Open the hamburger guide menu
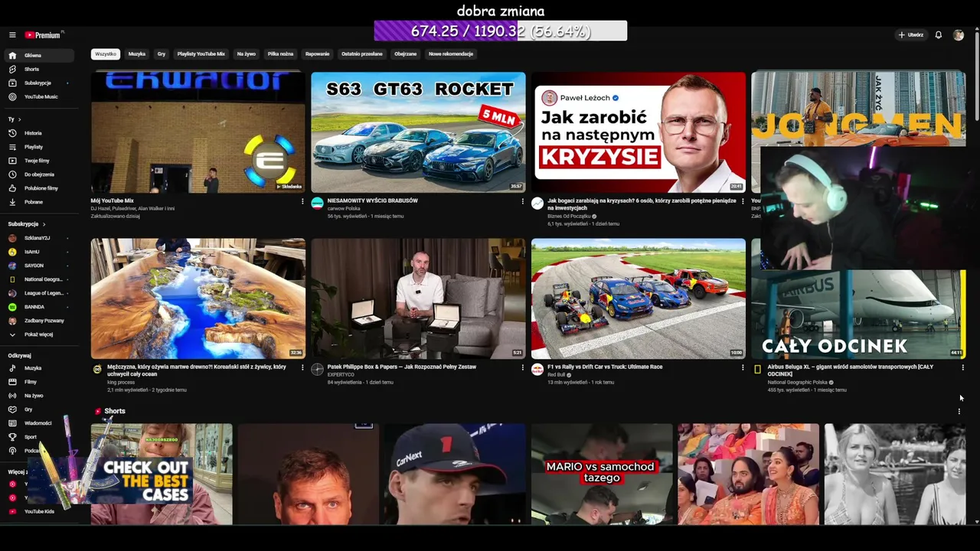The width and height of the screenshot is (980, 551). (12, 35)
